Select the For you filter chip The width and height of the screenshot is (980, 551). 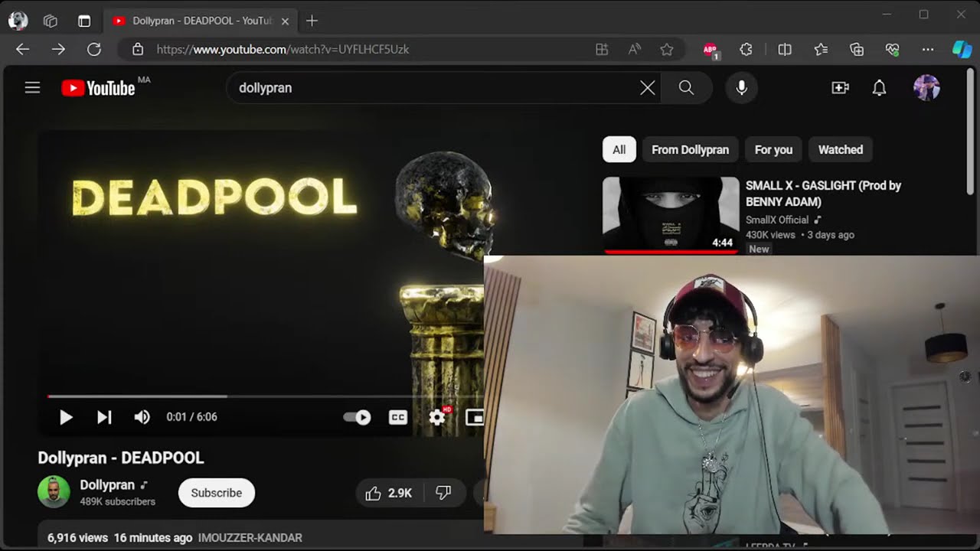pos(773,150)
